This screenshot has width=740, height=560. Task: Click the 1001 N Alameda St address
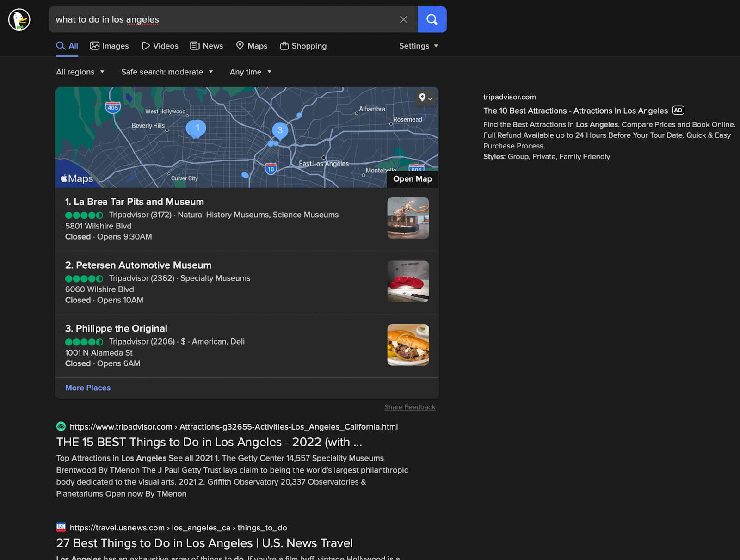[99, 352]
